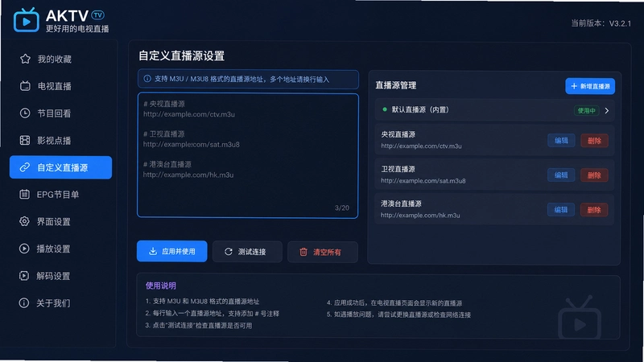
Task: Open the EPG节目单 page
Action: point(61,194)
